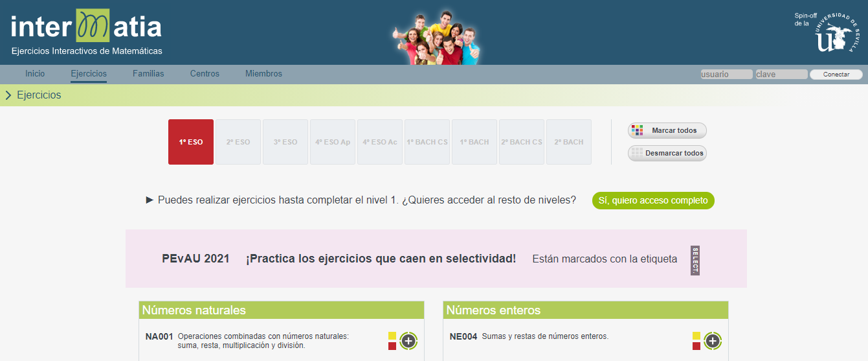
Task: Go to the Centros menu item
Action: click(205, 74)
